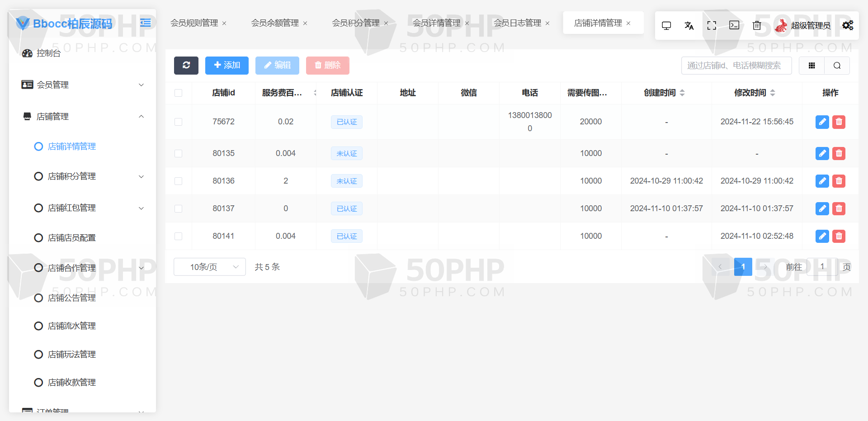Select the checkbox for shop 80135
This screenshot has width=868, height=421.
coord(178,153)
